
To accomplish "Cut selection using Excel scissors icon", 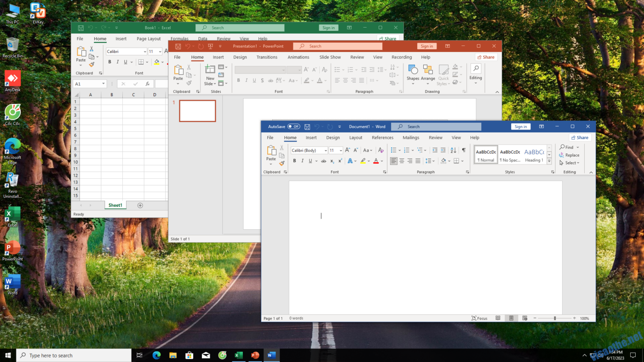I will (x=92, y=49).
